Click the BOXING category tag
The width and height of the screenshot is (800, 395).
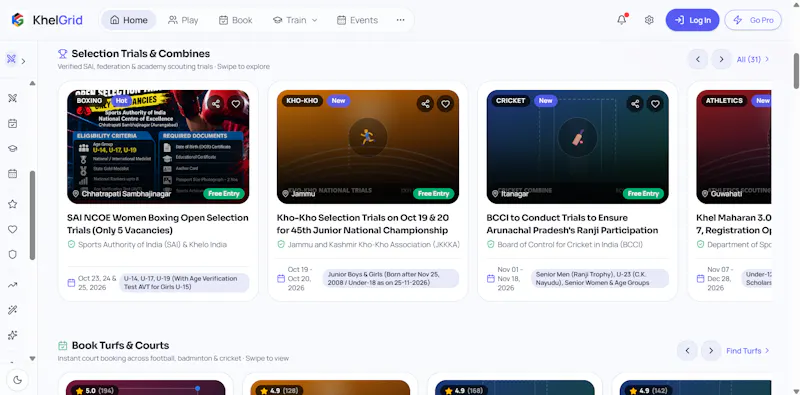[x=89, y=101]
